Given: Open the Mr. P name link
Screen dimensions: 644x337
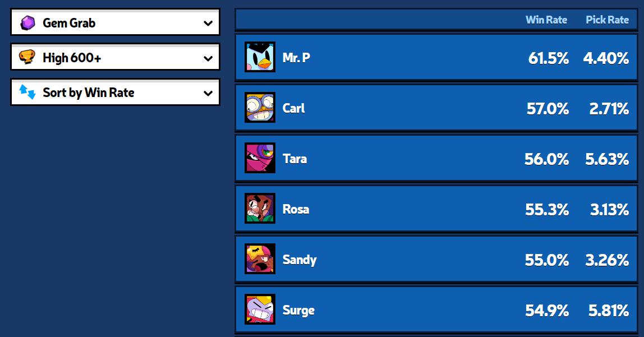Looking at the screenshot, I should pos(296,57).
